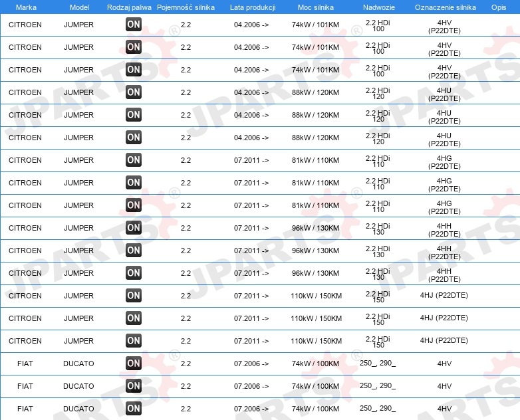The image size is (520, 420).
Task: Select 74kW / 101KM in the topmost row
Action: [315, 25]
